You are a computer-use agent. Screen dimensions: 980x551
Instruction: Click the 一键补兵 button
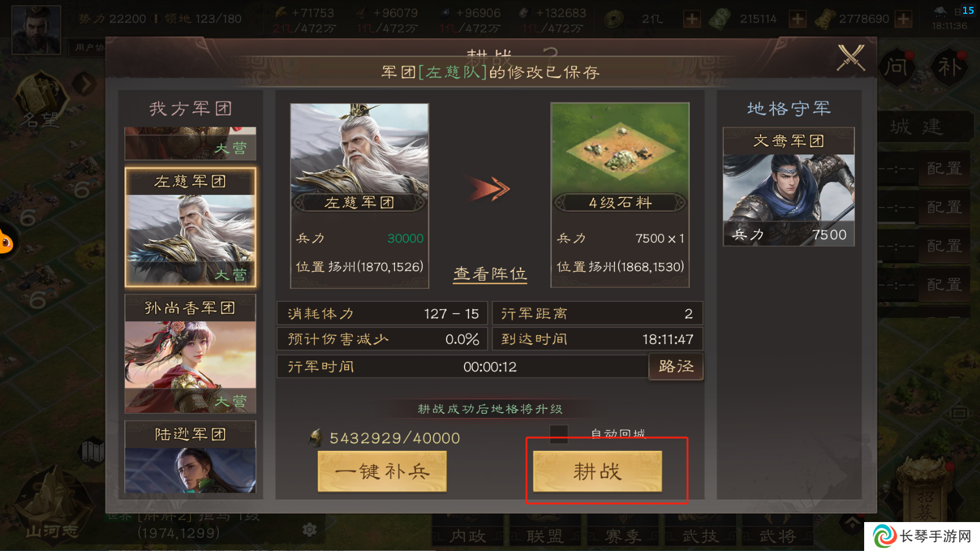pyautogui.click(x=382, y=472)
